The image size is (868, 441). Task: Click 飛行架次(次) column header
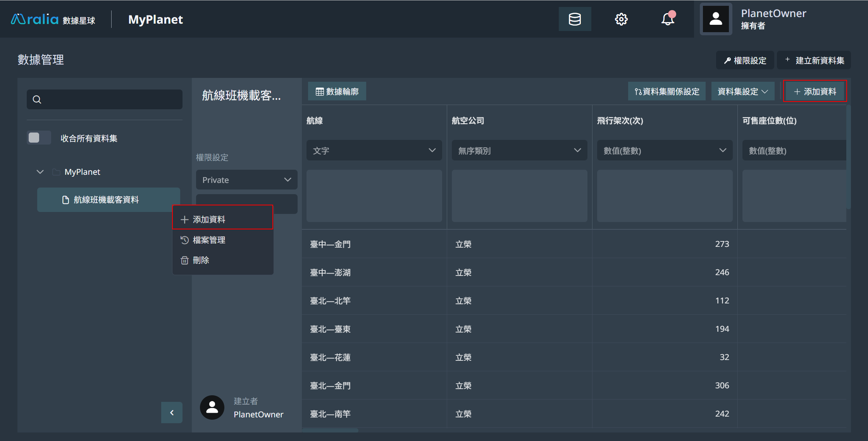tap(620, 121)
